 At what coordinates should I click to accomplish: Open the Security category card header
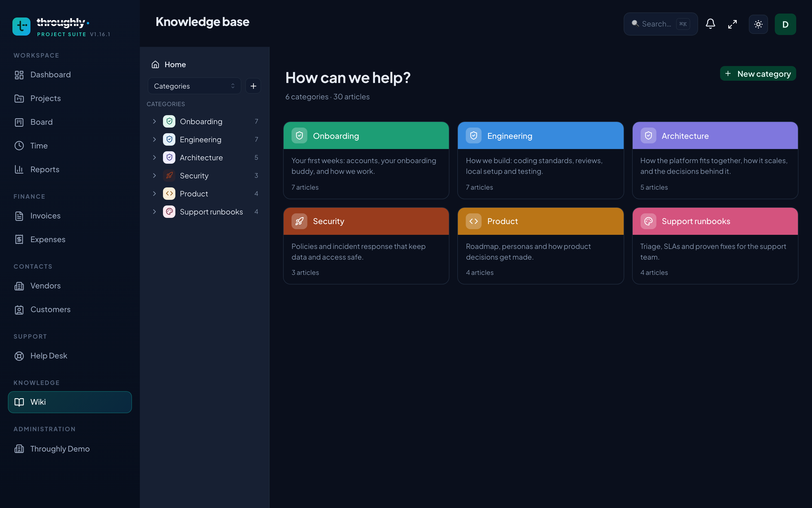point(366,221)
